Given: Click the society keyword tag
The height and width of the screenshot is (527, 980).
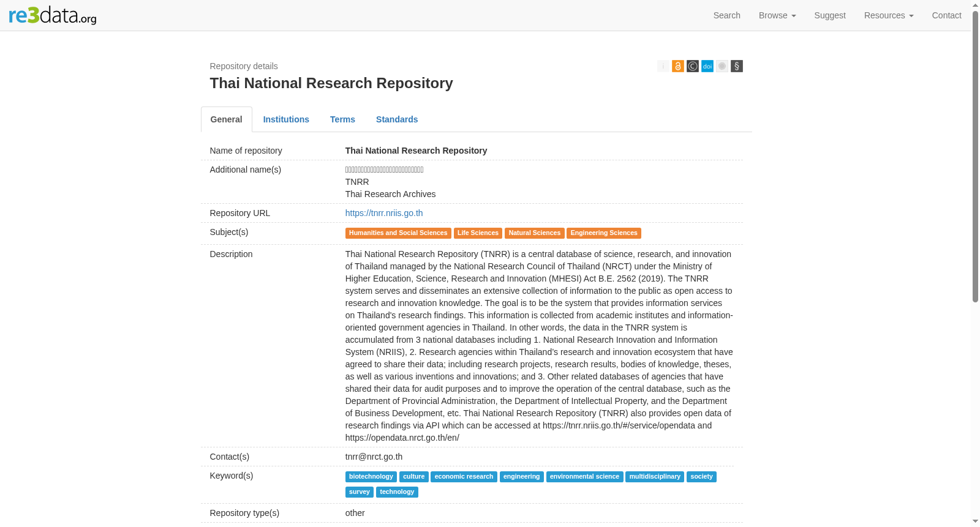Looking at the screenshot, I should pos(702,477).
